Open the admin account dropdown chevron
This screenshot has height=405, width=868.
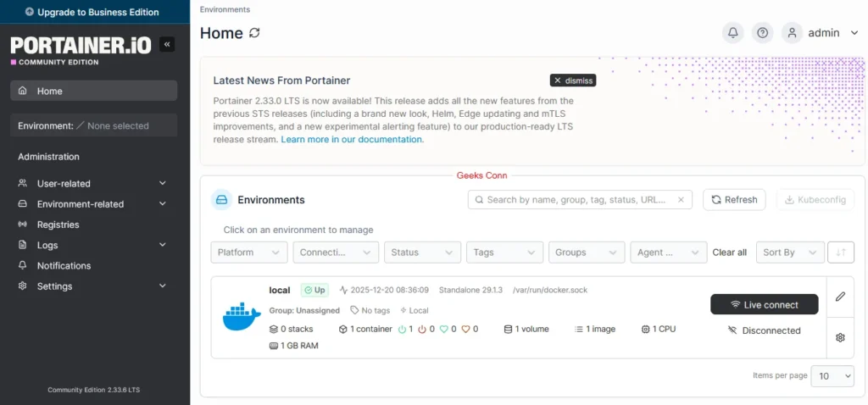click(853, 33)
